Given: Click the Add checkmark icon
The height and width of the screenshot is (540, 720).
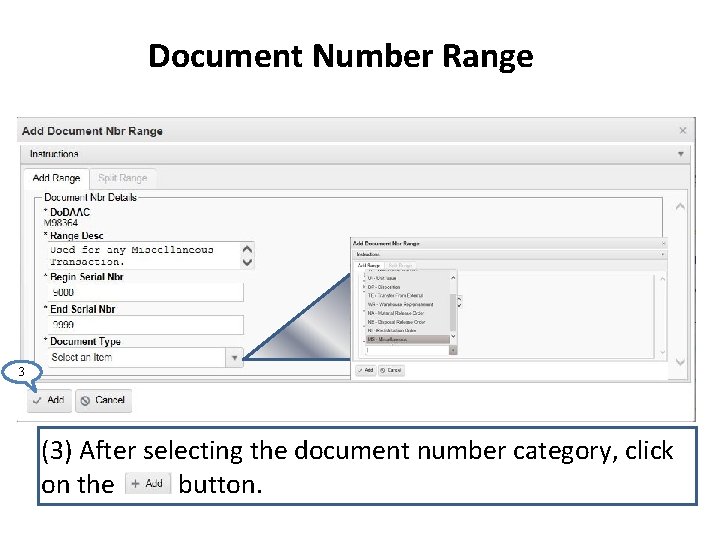Looking at the screenshot, I should coord(37,400).
